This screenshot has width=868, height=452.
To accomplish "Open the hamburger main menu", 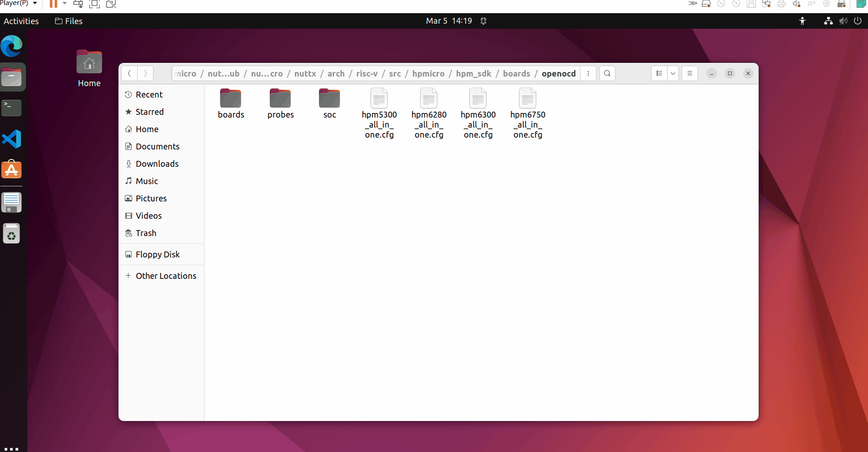I will [689, 73].
